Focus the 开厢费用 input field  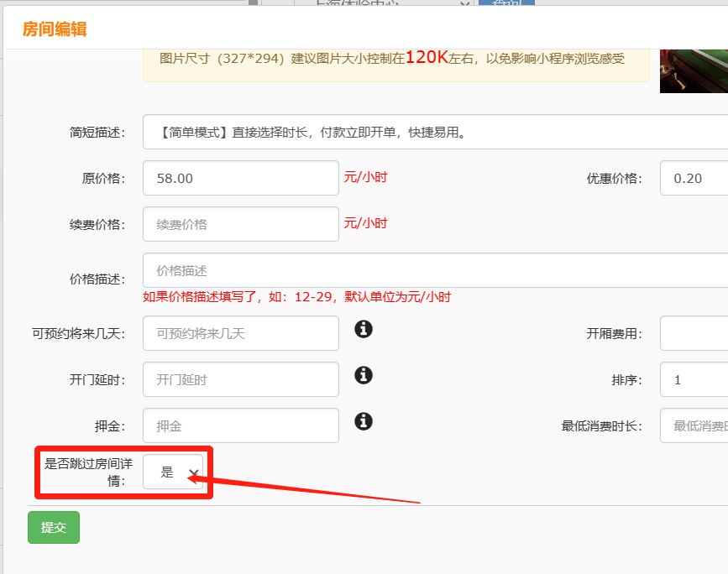click(x=694, y=333)
